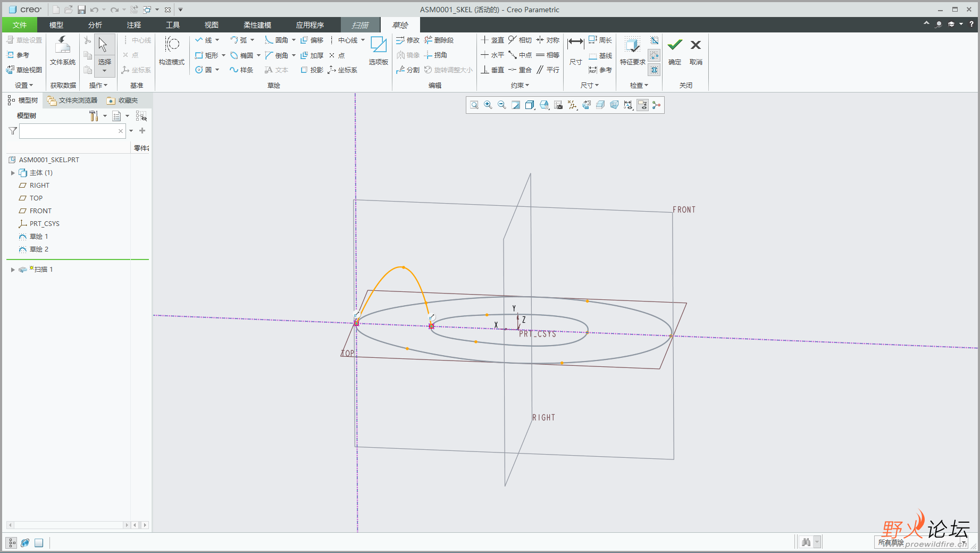This screenshot has height=553, width=980.
Task: Apply the Coincident (重合) constraint
Action: tap(520, 70)
